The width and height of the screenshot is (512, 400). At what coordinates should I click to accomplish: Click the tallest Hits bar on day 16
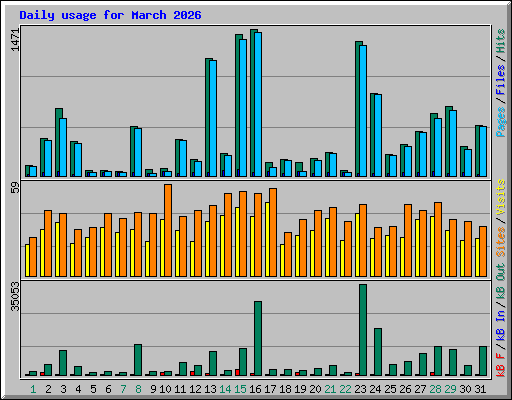coord(252,103)
